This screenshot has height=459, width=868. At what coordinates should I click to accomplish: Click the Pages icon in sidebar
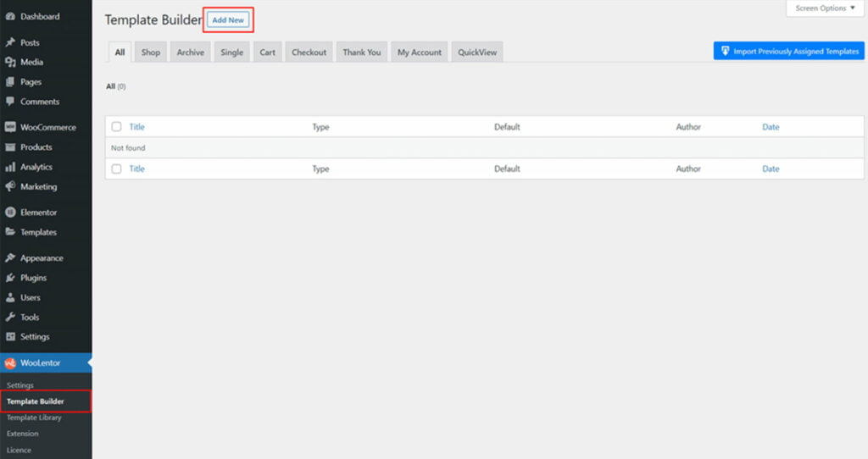(x=10, y=82)
